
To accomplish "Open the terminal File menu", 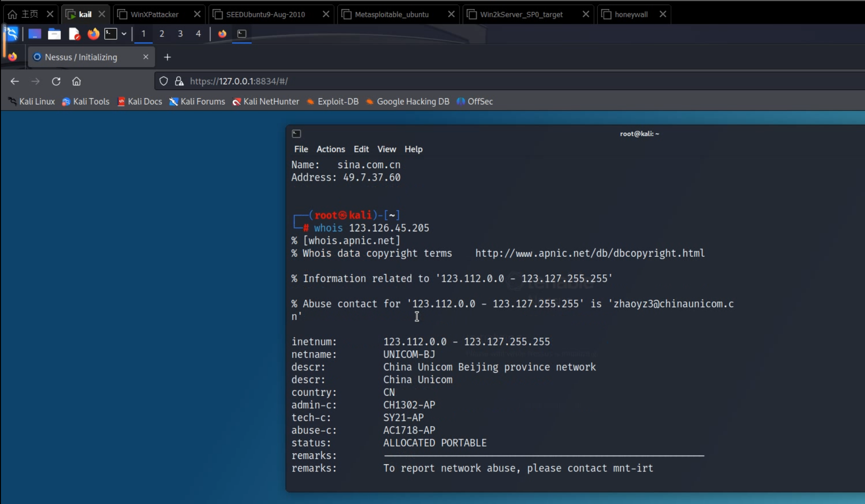I will pos(301,149).
